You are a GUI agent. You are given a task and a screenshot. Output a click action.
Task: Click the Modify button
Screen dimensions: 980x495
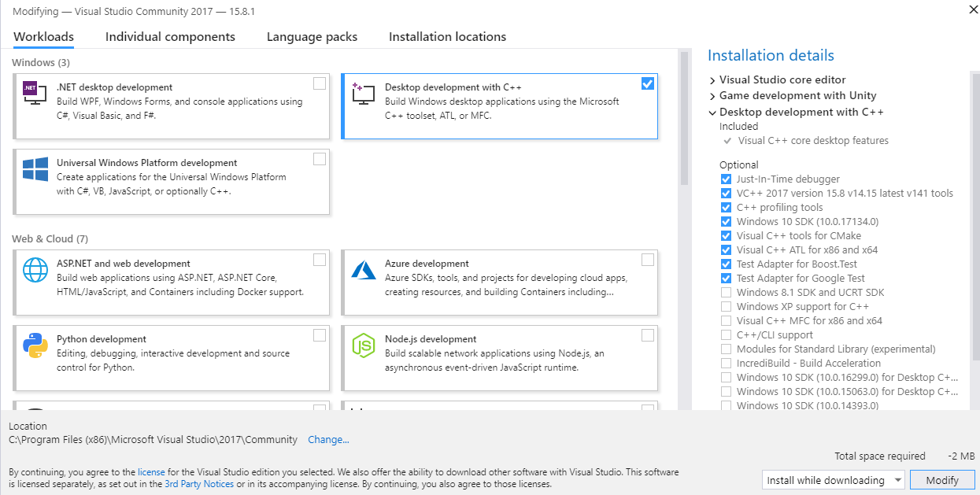click(942, 480)
